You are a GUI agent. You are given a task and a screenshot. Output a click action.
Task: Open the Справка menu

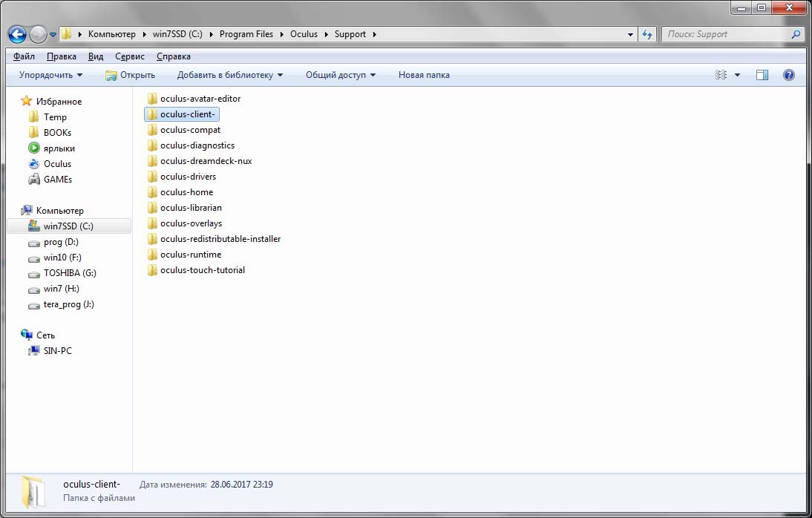[x=174, y=56]
